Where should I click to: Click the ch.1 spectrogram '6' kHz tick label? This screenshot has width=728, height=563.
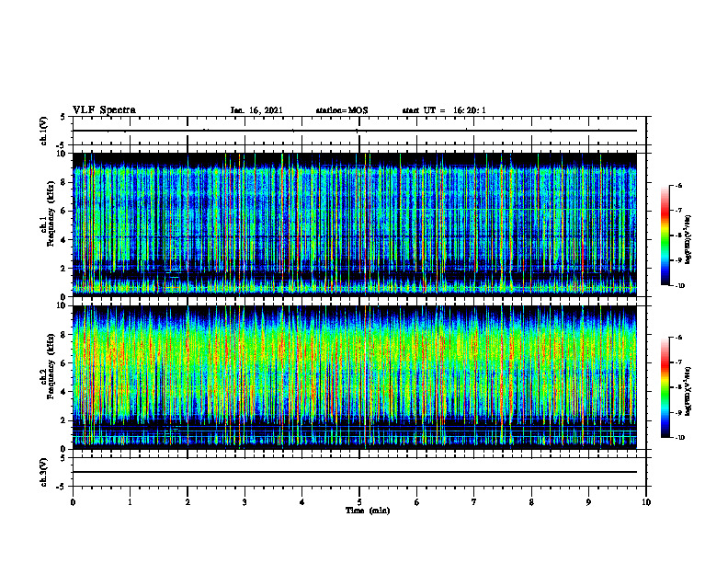coord(64,212)
